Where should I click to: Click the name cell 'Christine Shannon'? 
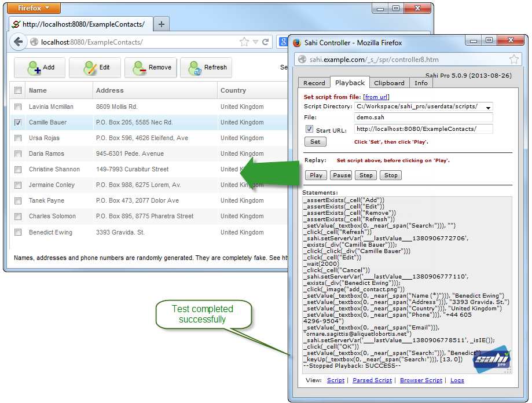(x=54, y=169)
